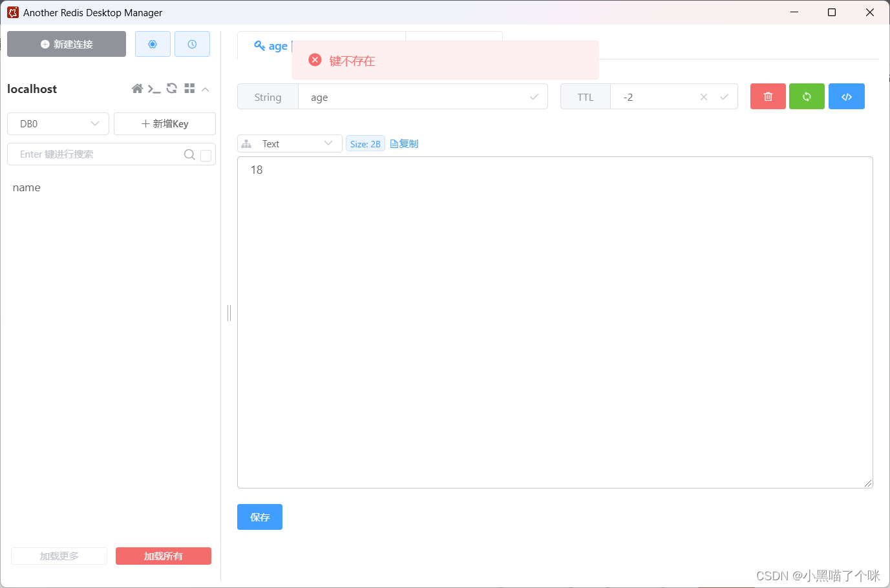The width and height of the screenshot is (890, 588).
Task: Open the settings gear icon
Action: point(153,43)
